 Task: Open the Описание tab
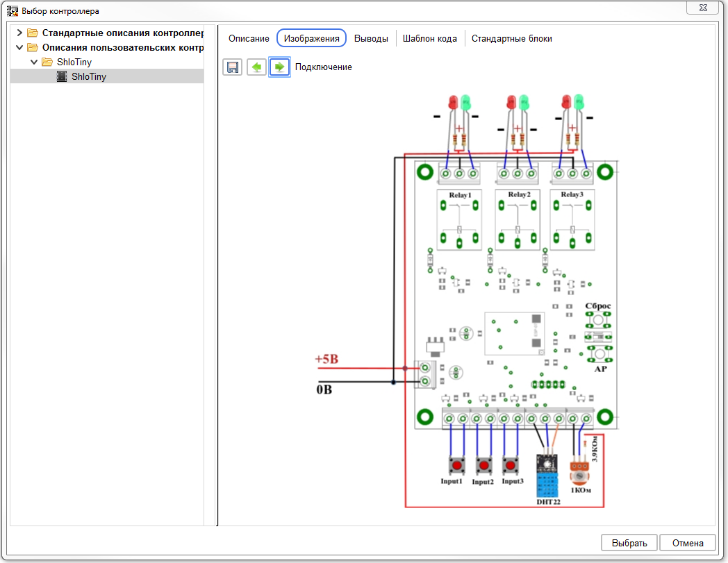coord(249,38)
